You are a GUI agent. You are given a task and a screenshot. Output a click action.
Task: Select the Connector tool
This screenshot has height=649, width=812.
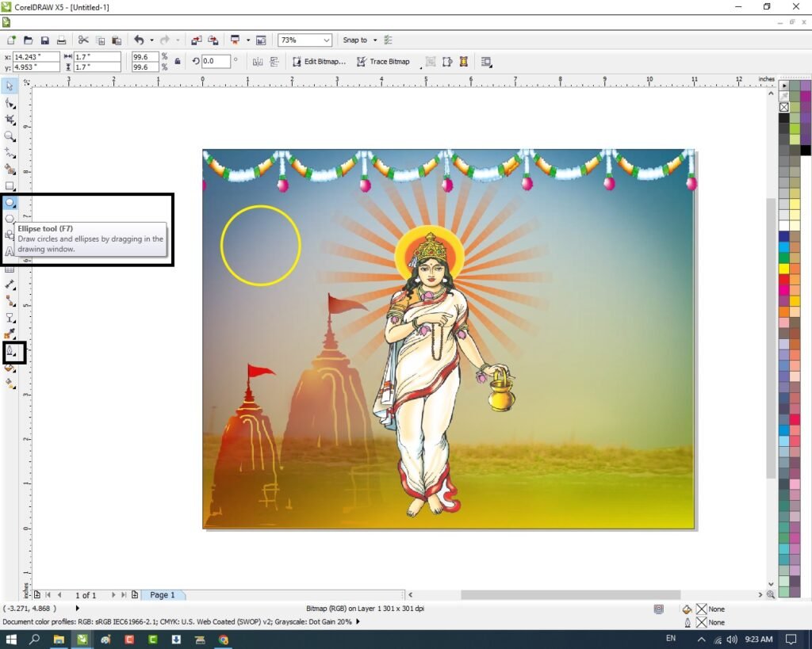[x=10, y=301]
